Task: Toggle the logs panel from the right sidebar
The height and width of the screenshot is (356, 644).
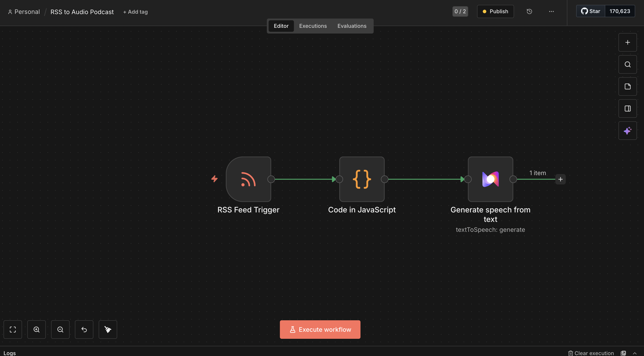Action: pos(627,108)
